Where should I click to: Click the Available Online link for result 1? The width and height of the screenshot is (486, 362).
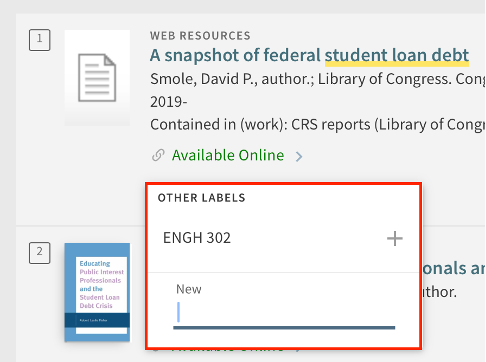click(x=228, y=155)
